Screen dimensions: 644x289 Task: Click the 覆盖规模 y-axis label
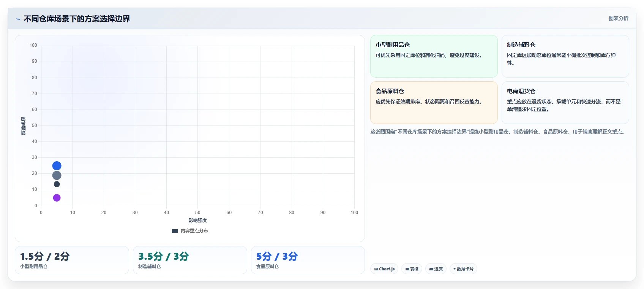(24, 126)
